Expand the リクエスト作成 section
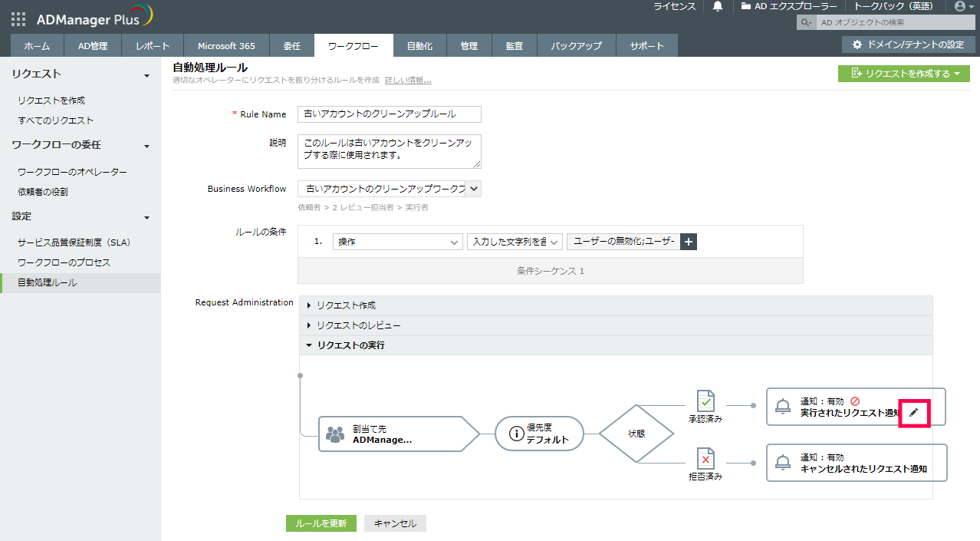Image resolution: width=980 pixels, height=541 pixels. (346, 305)
